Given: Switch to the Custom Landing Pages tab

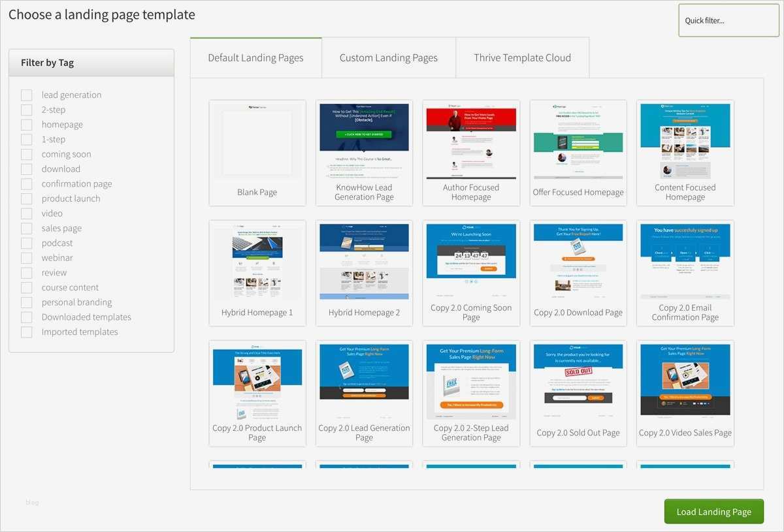Looking at the screenshot, I should pos(388,57).
